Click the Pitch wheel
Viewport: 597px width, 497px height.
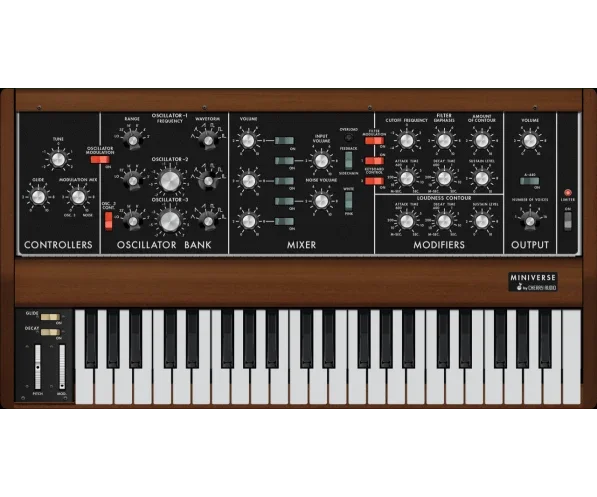(x=38, y=367)
